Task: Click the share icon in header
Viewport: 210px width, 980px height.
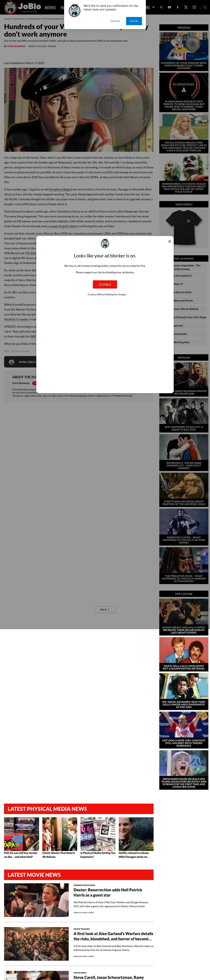Action: pyautogui.click(x=161, y=7)
